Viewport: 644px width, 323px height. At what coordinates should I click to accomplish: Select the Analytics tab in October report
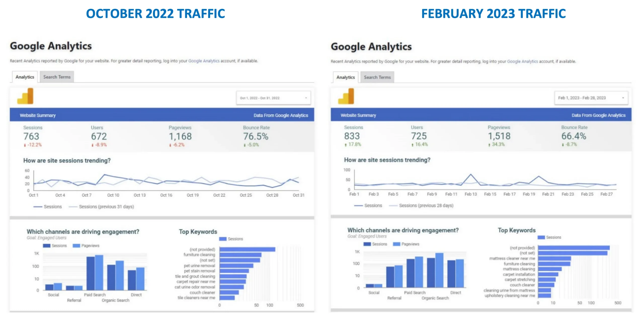25,77
